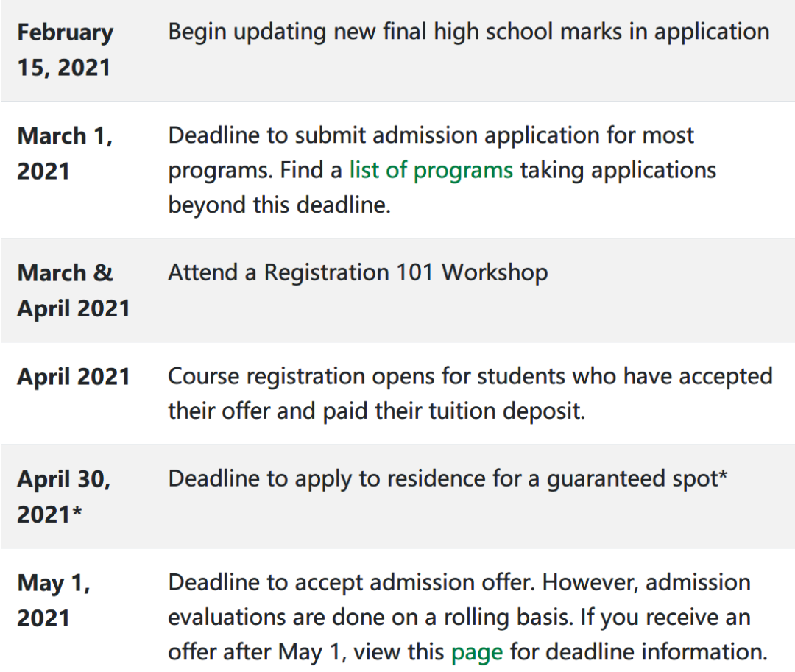Select the March & April 2021 date

(x=74, y=291)
